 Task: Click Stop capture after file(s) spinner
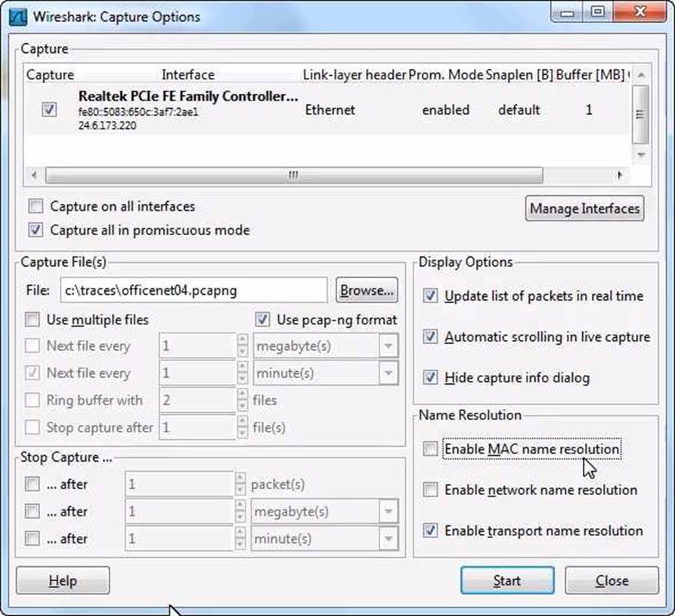(x=243, y=428)
